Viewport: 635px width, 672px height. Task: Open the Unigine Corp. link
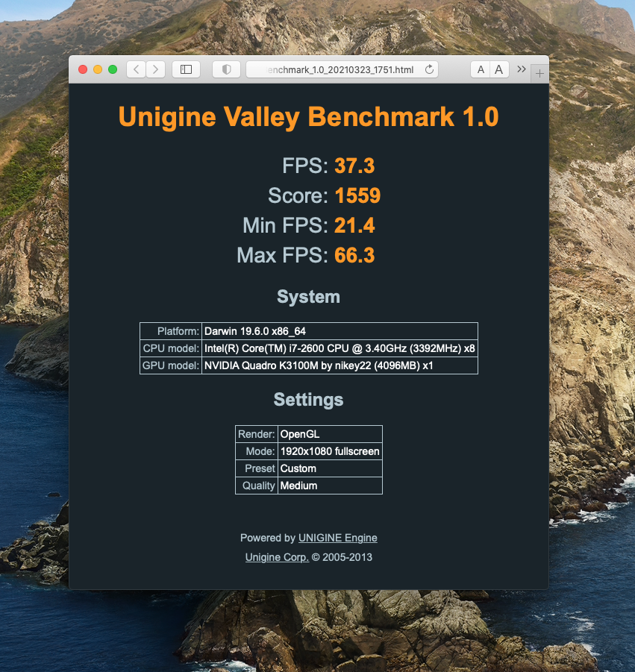tap(277, 557)
